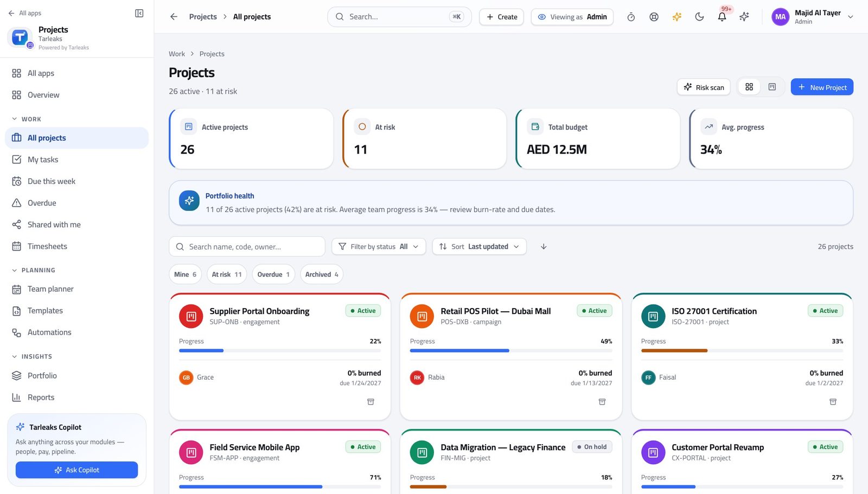Click Faisal's FF avatar
868x494 pixels.
(648, 377)
